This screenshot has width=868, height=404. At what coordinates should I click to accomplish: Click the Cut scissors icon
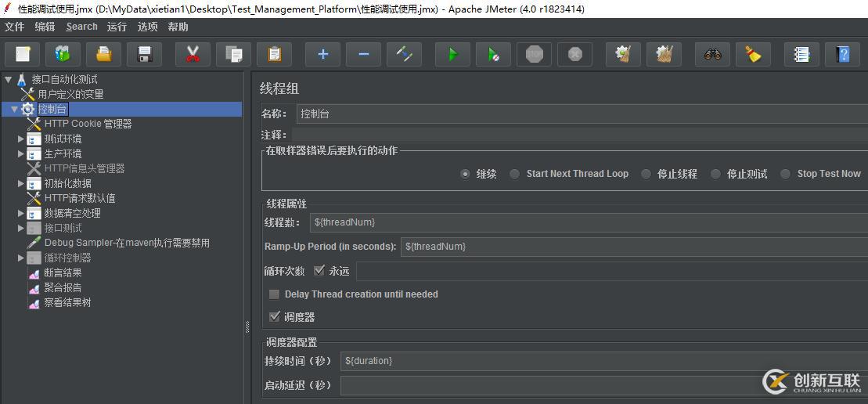193,54
